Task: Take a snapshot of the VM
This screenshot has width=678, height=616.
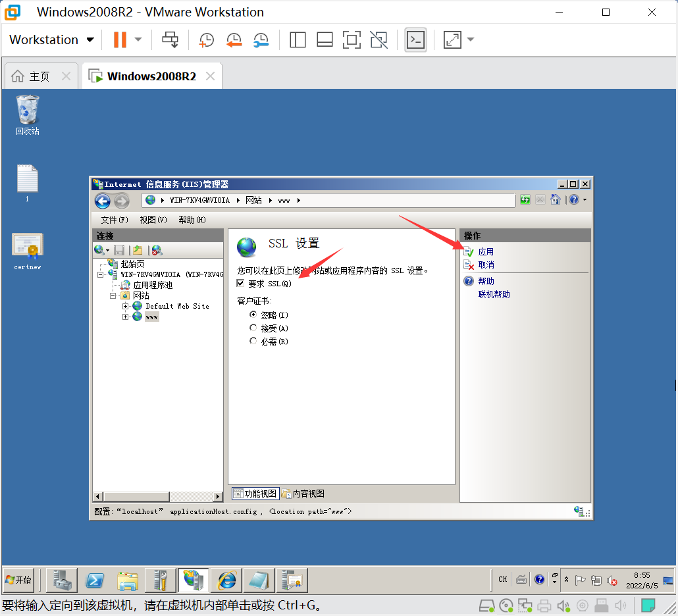Action: coord(206,39)
